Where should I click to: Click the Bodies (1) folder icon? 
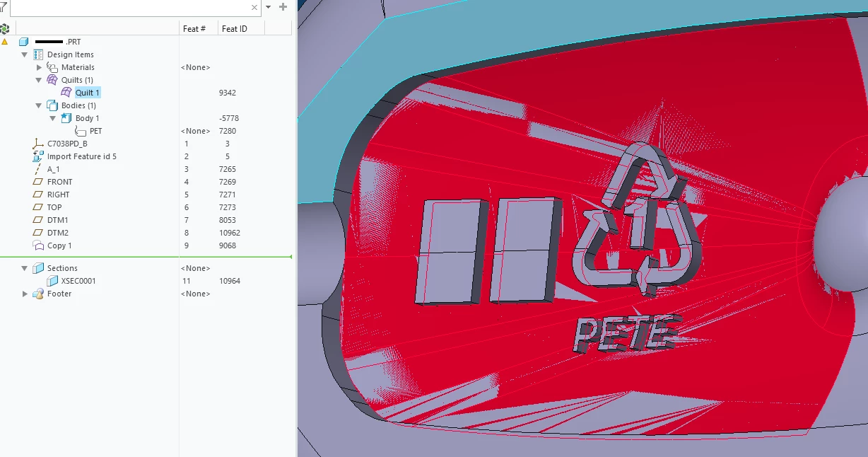[52, 105]
